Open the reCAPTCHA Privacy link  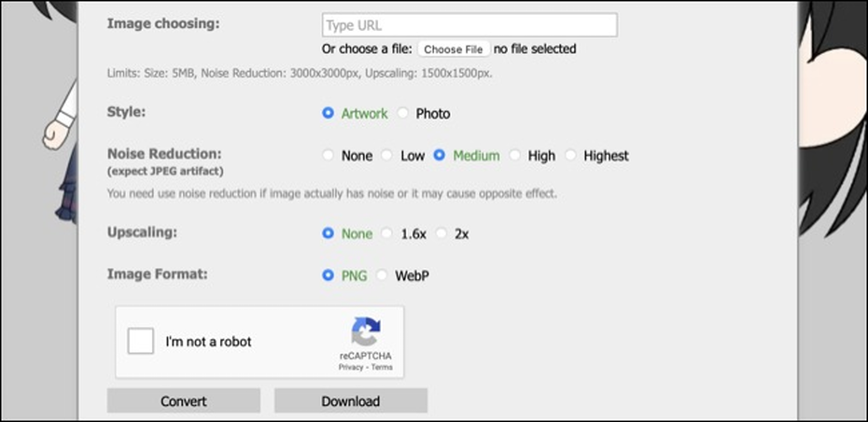pos(351,368)
